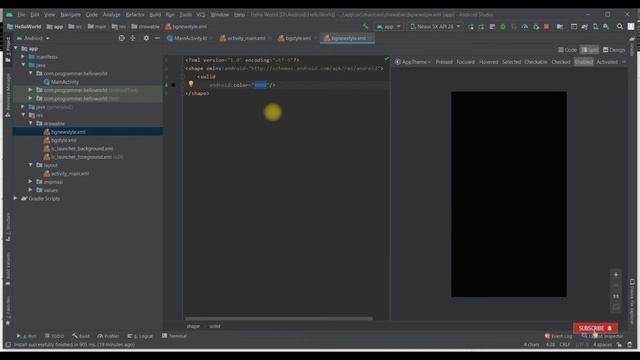
Task: Toggle the Activated state
Action: click(x=607, y=62)
